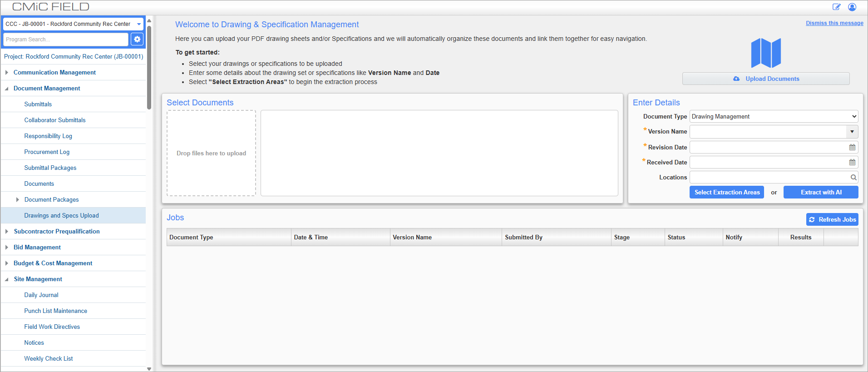The width and height of the screenshot is (868, 372).
Task: Expand Subcontractor Prequalification section
Action: 7,231
